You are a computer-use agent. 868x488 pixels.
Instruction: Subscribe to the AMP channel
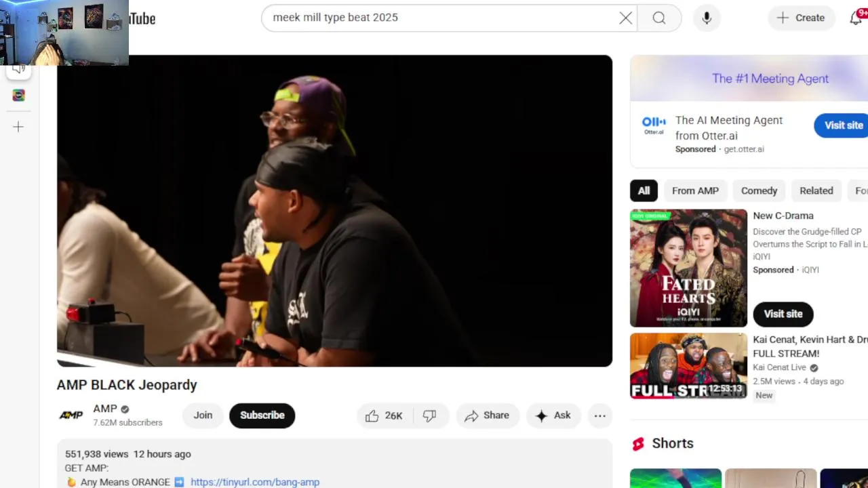pyautogui.click(x=262, y=415)
